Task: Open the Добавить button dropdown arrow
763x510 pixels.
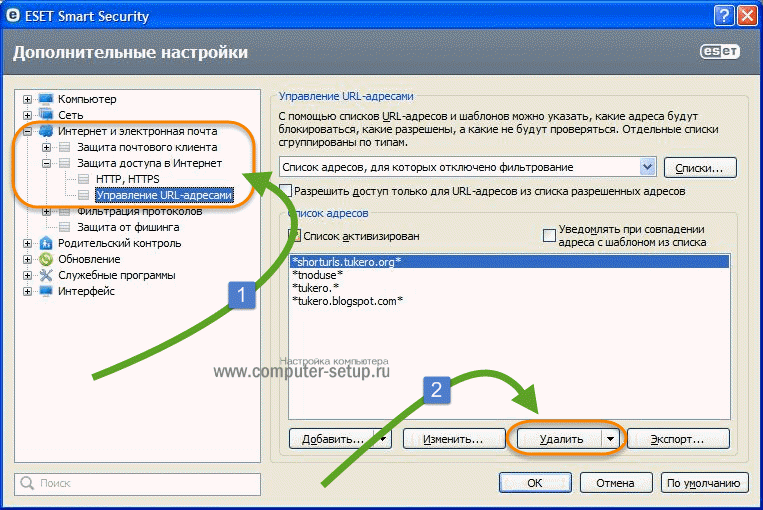Action: [383, 439]
